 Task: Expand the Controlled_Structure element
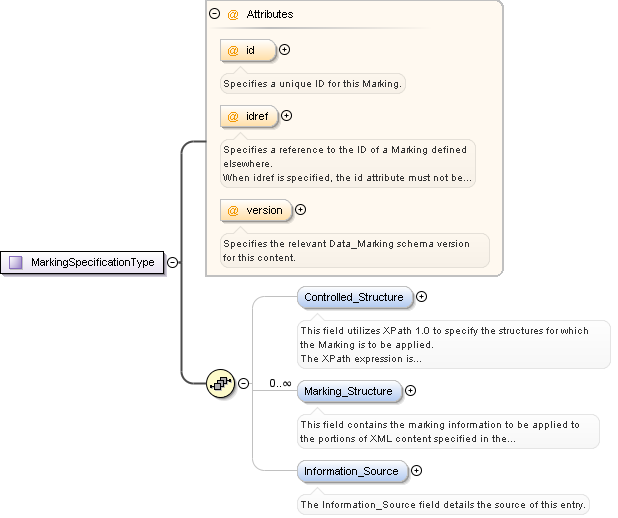click(421, 296)
